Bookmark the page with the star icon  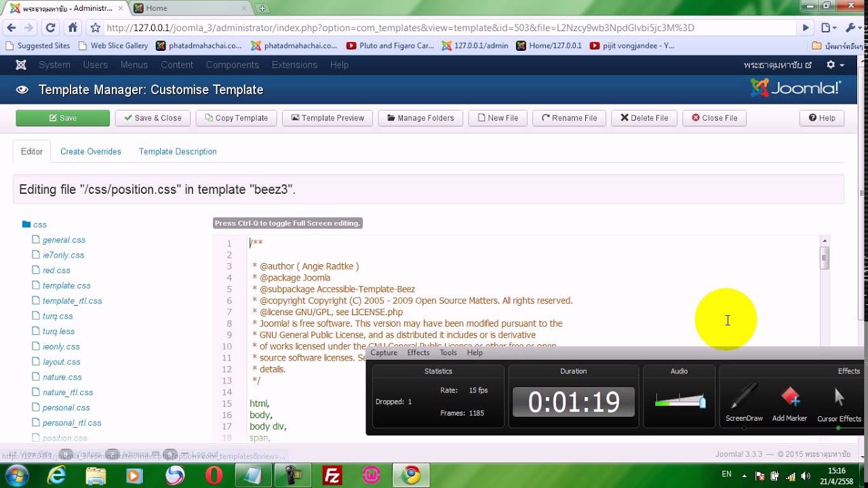95,28
